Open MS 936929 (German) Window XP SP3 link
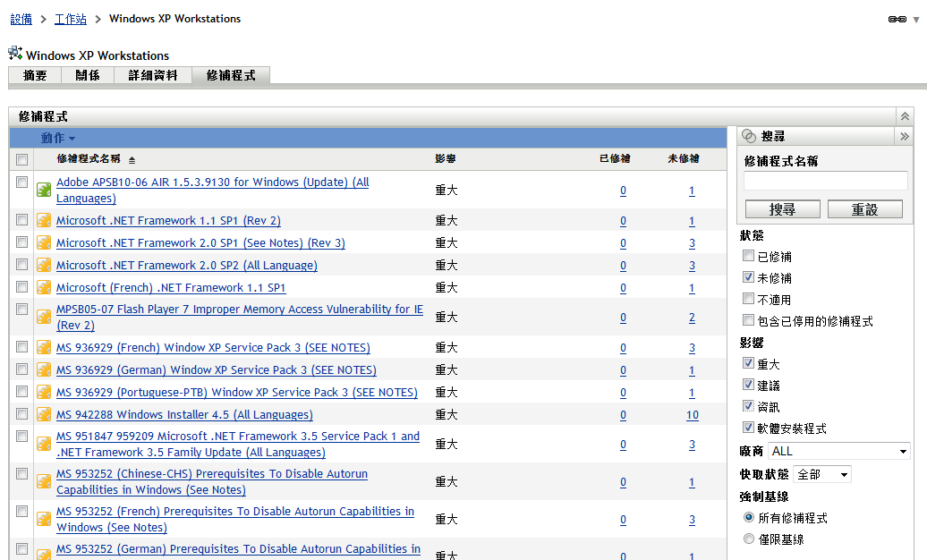The height and width of the screenshot is (560, 927). click(217, 370)
